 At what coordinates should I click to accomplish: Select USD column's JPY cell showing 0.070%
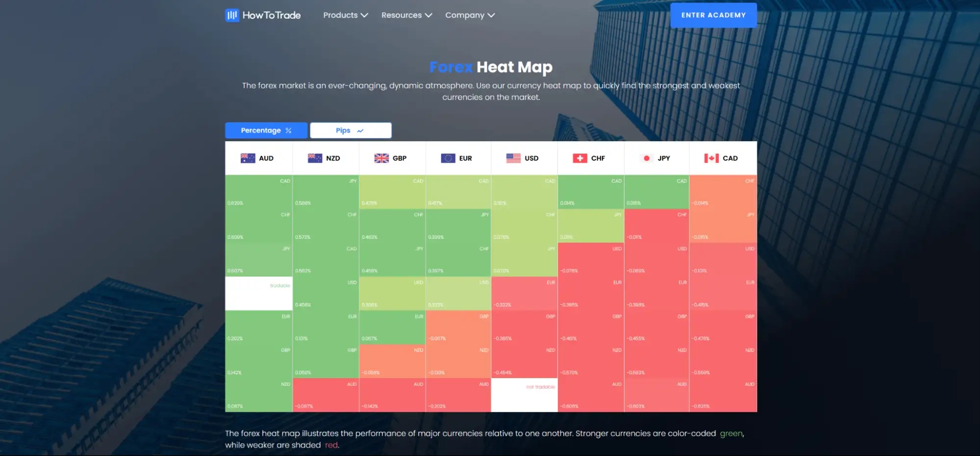point(524,259)
